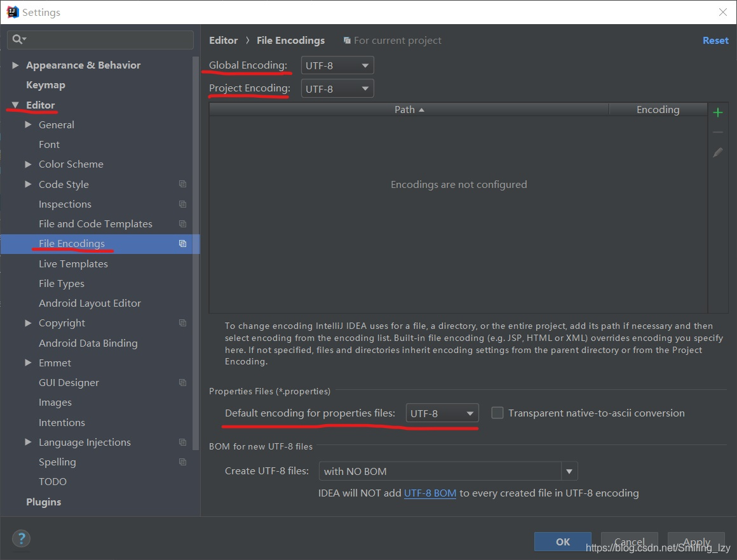
Task: Expand the Emmet node
Action: point(28,363)
